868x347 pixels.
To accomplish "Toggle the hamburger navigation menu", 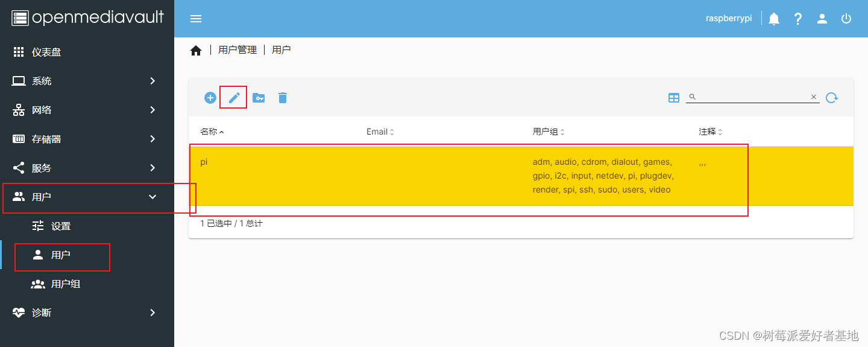I will [x=196, y=19].
